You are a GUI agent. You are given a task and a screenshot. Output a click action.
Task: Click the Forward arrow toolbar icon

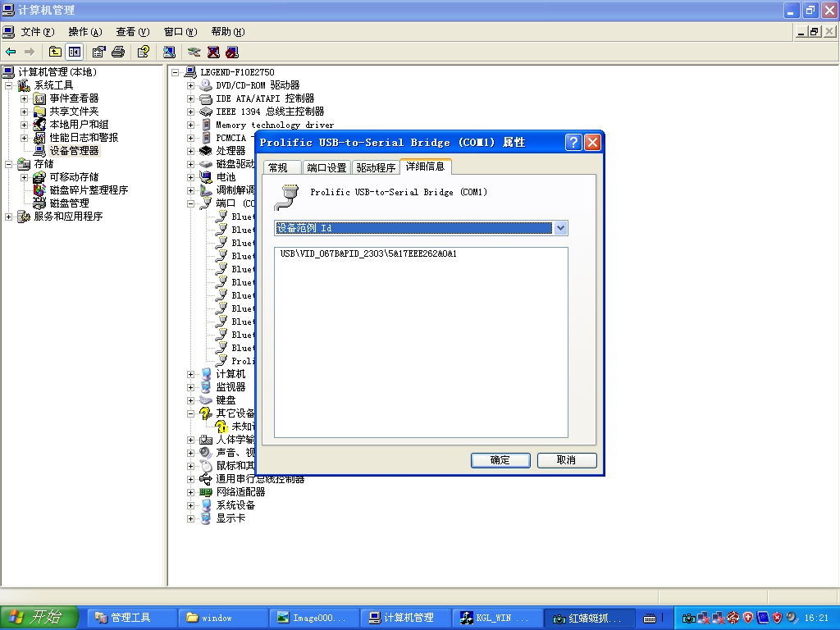[30, 52]
